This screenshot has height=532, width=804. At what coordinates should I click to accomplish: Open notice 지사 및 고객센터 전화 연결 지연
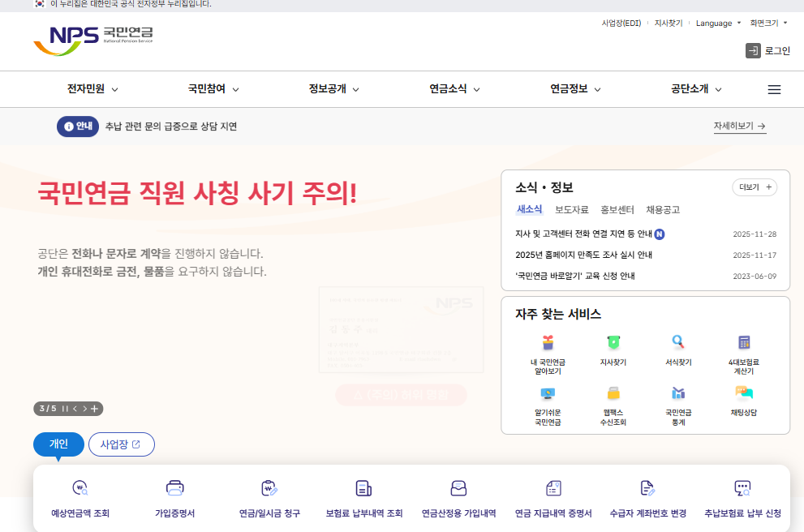(x=583, y=234)
